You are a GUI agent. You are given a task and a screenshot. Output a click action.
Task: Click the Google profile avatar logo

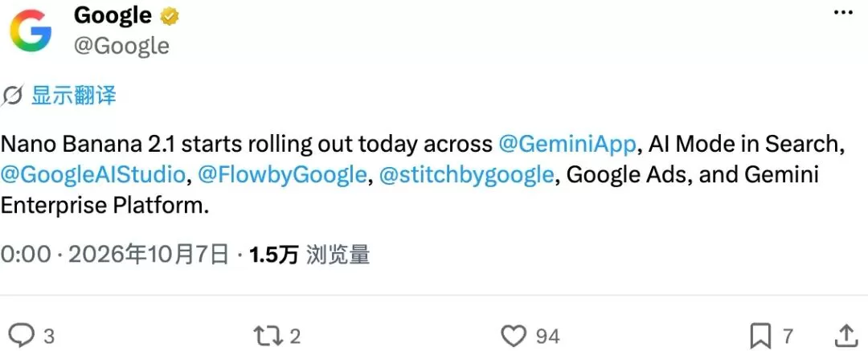coord(30,31)
